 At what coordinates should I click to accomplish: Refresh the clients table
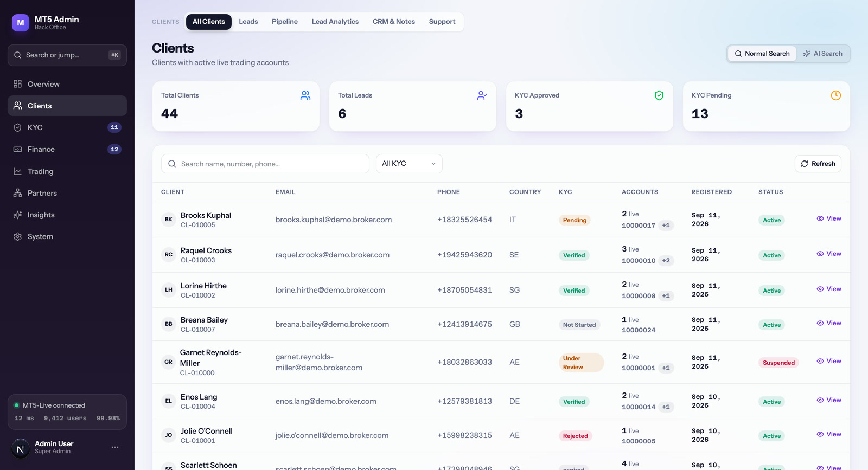click(x=818, y=164)
